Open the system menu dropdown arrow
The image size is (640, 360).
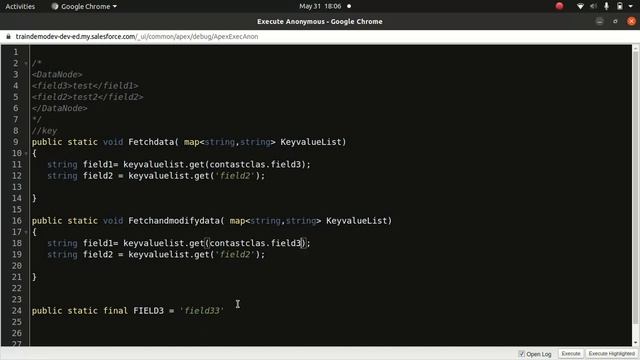click(x=631, y=7)
